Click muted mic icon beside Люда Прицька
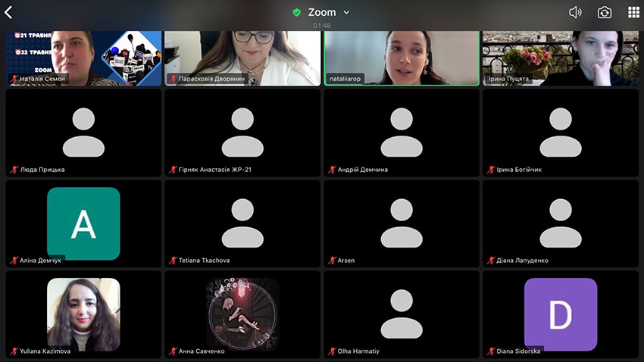This screenshot has height=362, width=644. 14,170
